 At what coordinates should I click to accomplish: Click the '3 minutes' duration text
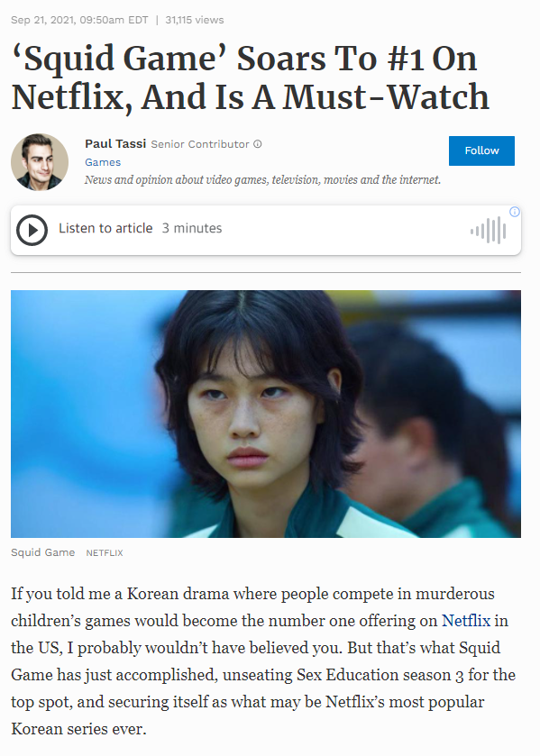click(x=192, y=228)
